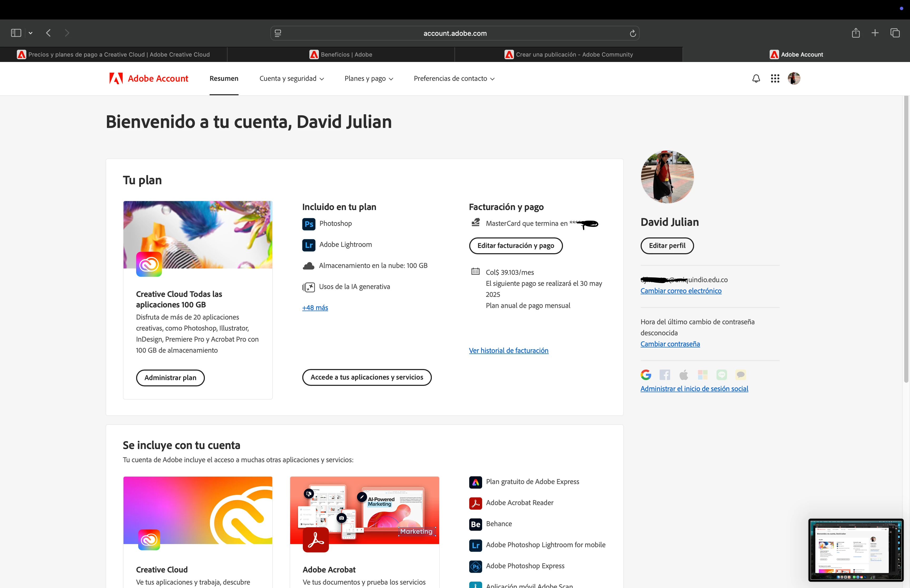Screen dimensions: 910x588
Task: Reload the page with refresh icon
Action: point(633,34)
